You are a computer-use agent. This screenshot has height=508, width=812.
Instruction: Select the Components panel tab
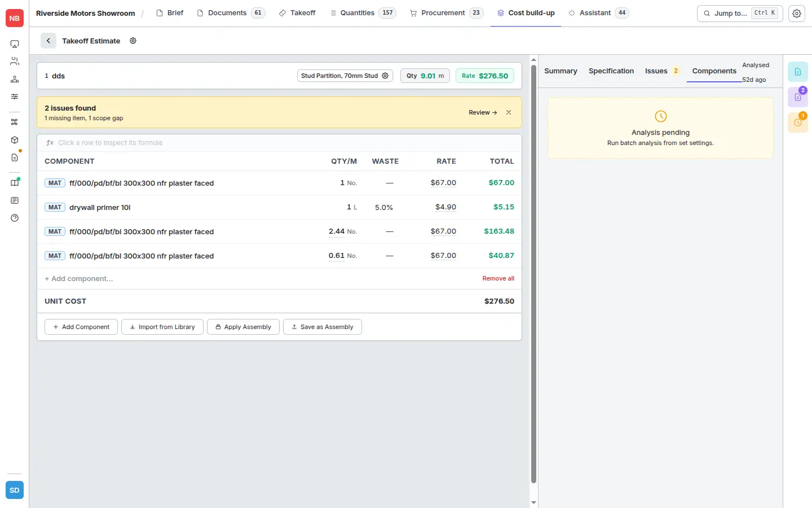714,71
